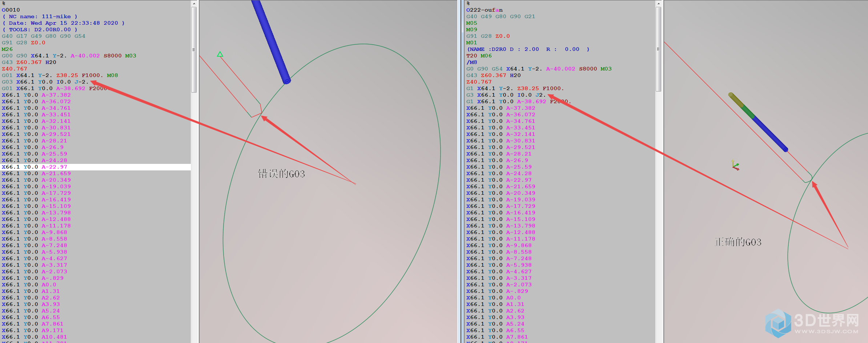Screen dimensions: 868x343
Task: Select the 'Date: Wed Apr 15 22:33:48 2020' line
Action: 63,23
